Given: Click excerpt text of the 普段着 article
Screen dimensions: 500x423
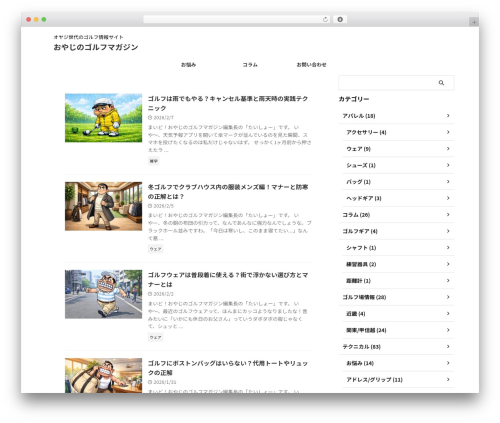Looking at the screenshot, I should [228, 315].
